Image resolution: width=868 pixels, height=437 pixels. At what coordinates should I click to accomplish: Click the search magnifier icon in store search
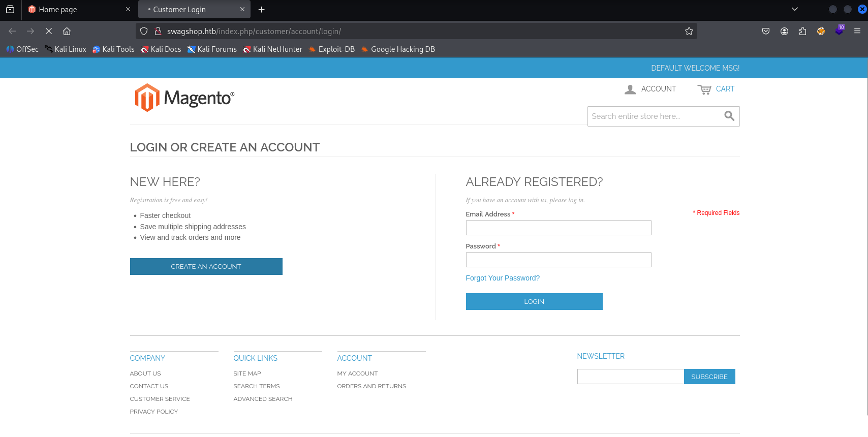729,116
